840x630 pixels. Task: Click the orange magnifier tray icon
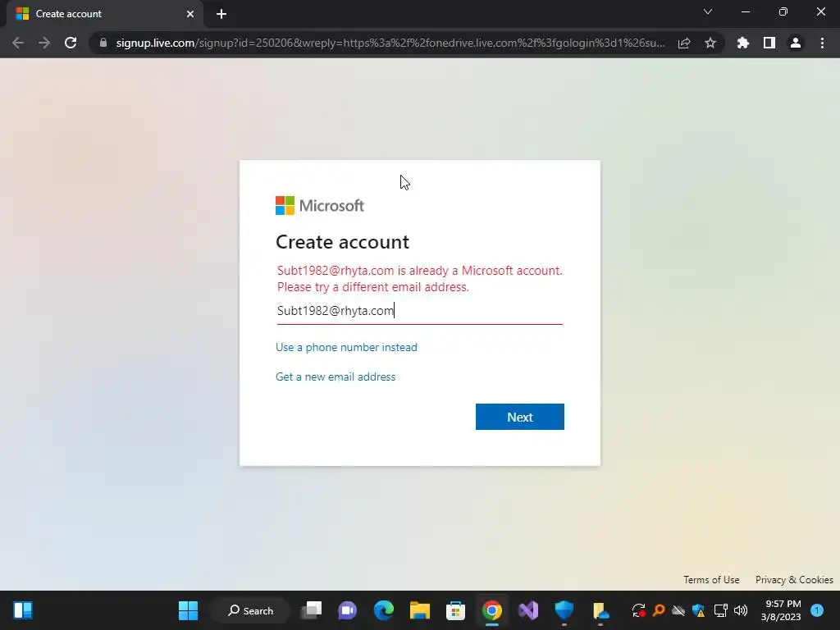659,610
